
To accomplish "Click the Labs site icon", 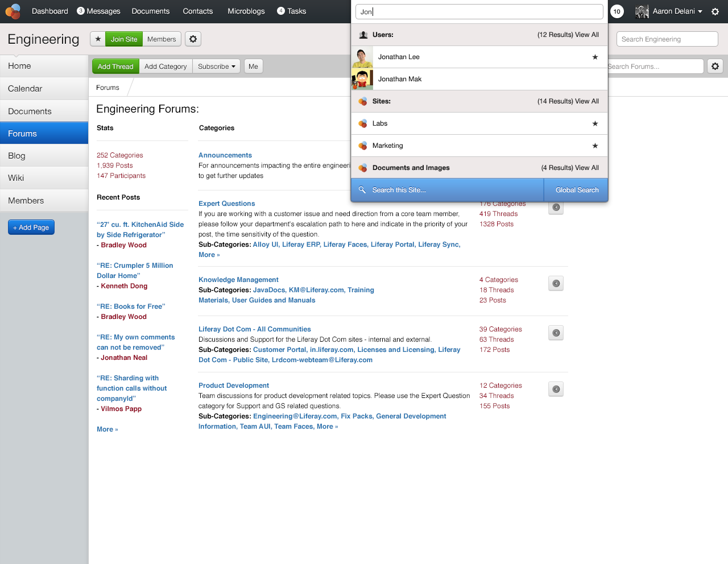I will click(363, 123).
